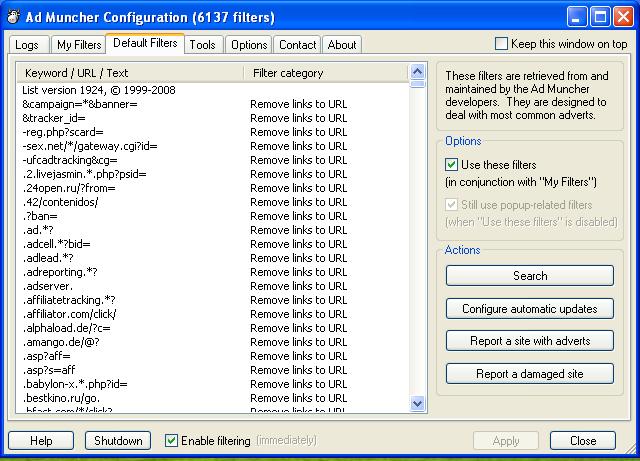Sort by Keyword / URL / Text column header
This screenshot has height=461, width=640.
coord(130,73)
